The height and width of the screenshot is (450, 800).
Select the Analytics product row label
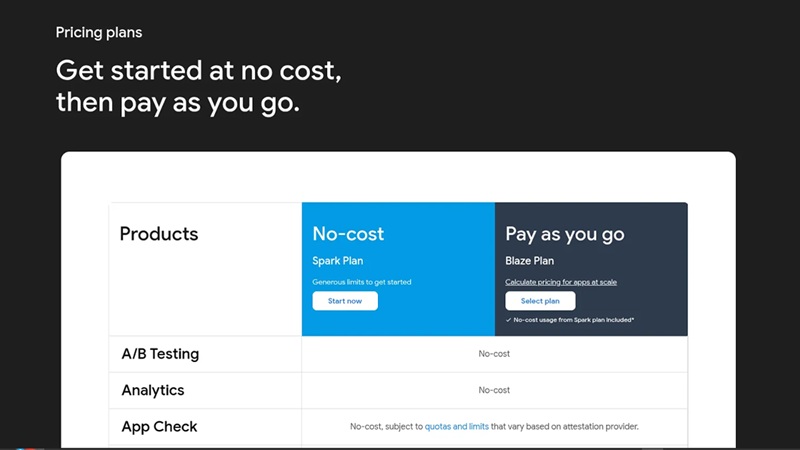pyautogui.click(x=153, y=390)
